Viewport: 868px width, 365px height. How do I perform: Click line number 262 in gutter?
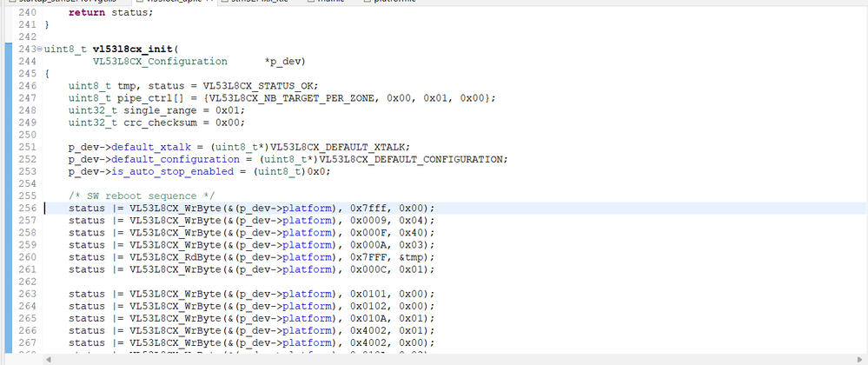tap(28, 282)
